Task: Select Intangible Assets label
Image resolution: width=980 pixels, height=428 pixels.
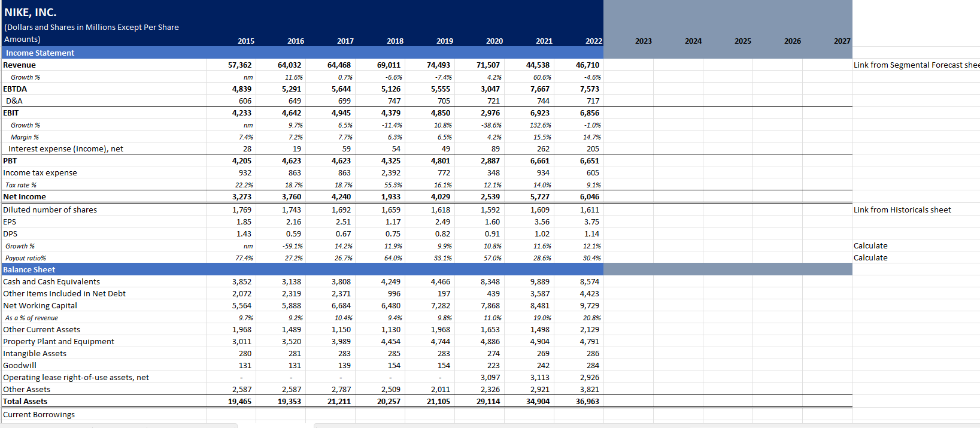Action: (x=35, y=353)
